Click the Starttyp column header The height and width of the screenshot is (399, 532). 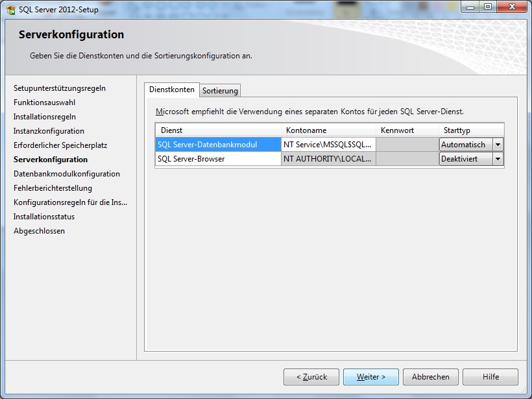point(471,130)
